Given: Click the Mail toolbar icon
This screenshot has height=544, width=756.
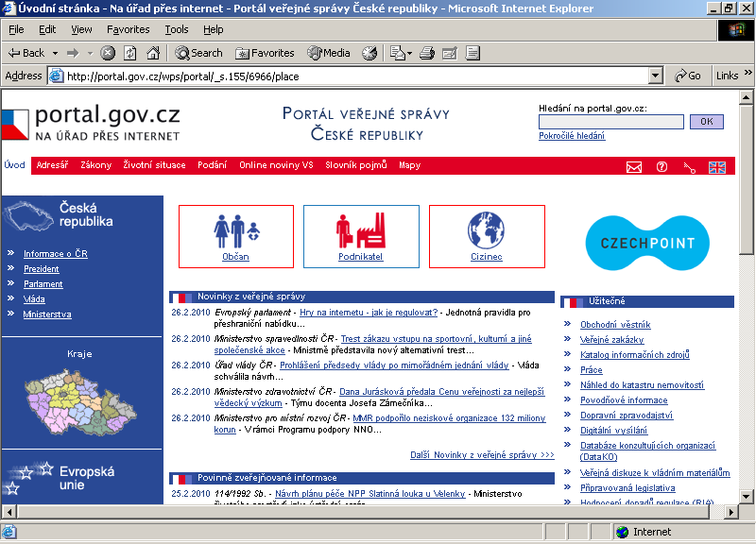Looking at the screenshot, I should (397, 53).
